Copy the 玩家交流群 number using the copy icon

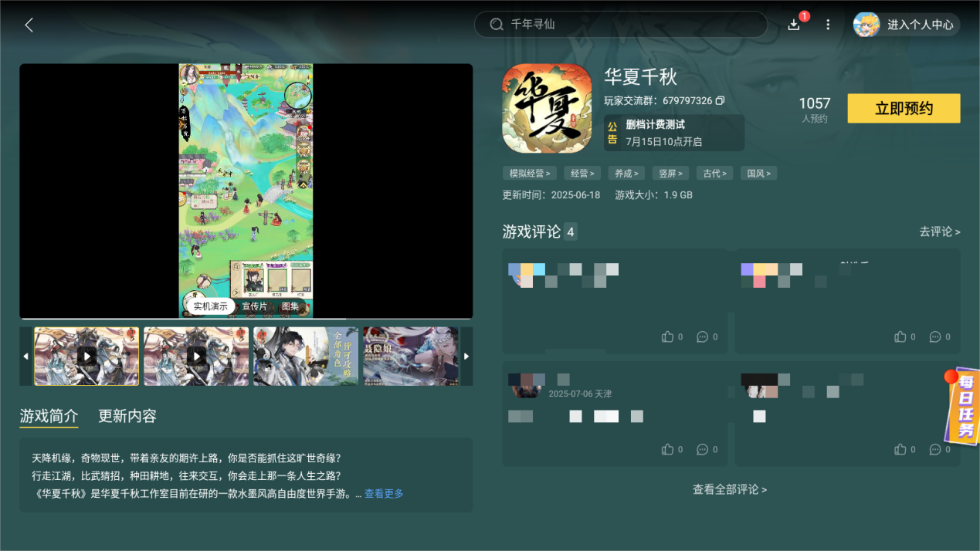[720, 100]
